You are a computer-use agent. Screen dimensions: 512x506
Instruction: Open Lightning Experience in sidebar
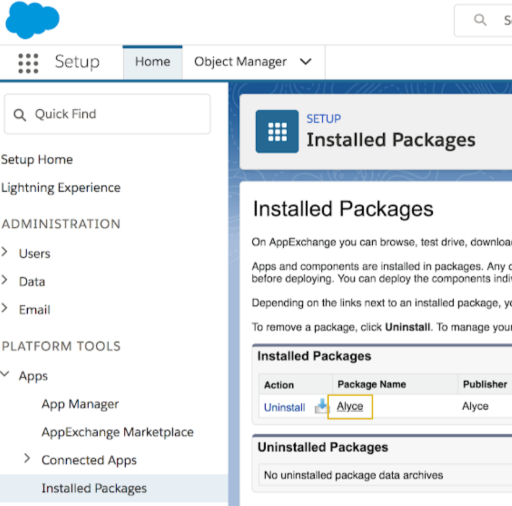[x=61, y=188]
